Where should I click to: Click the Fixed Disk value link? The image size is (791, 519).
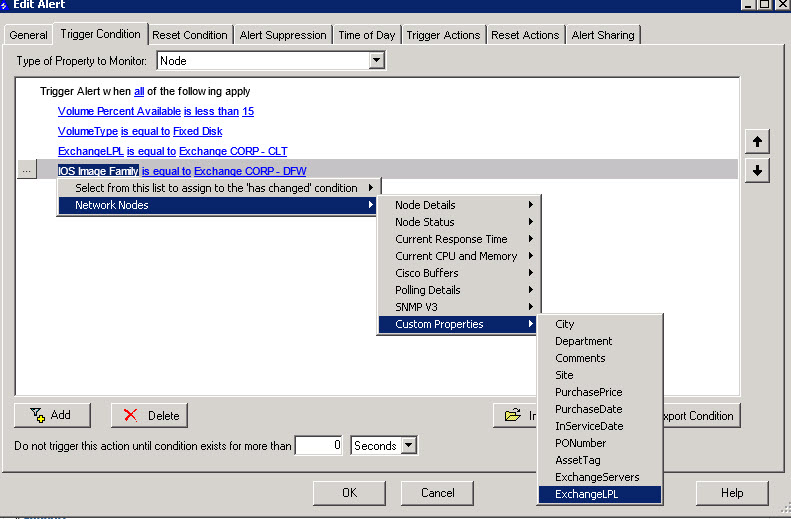click(x=198, y=131)
